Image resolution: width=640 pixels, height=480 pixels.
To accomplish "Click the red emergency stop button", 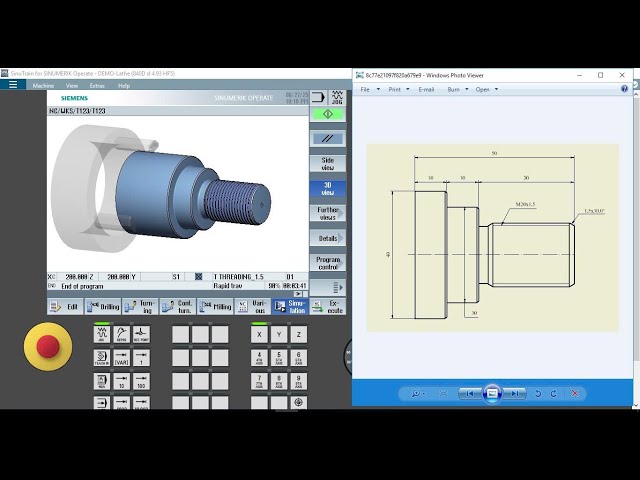I will [x=48, y=347].
